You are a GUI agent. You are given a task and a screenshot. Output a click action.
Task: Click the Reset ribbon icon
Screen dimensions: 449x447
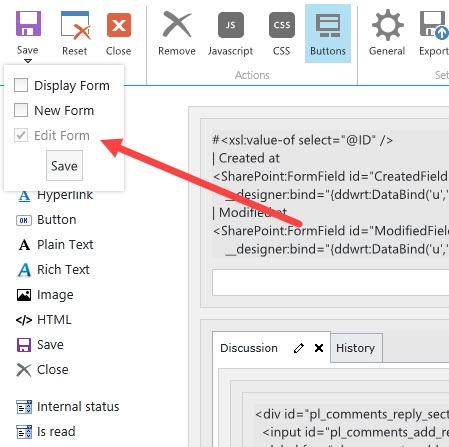tap(75, 25)
